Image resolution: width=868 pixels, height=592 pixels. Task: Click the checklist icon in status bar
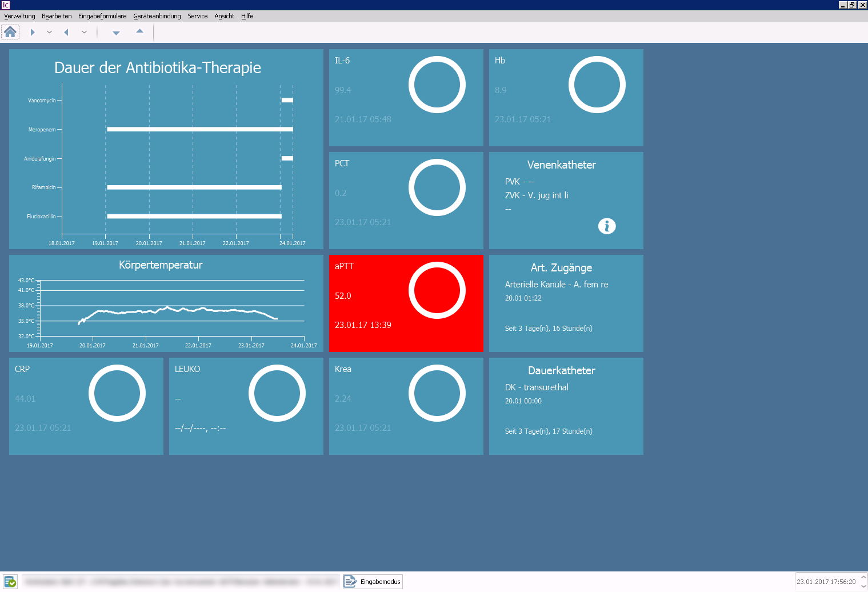click(x=10, y=582)
